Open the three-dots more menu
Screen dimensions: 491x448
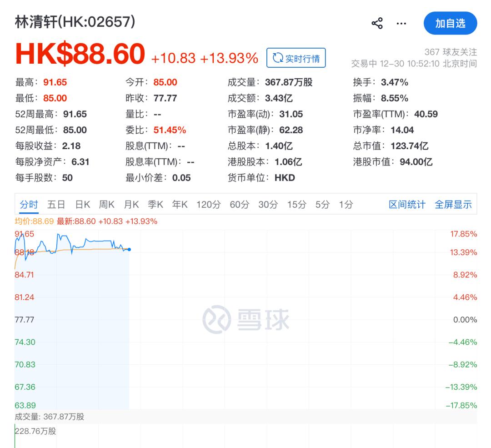[x=401, y=24]
